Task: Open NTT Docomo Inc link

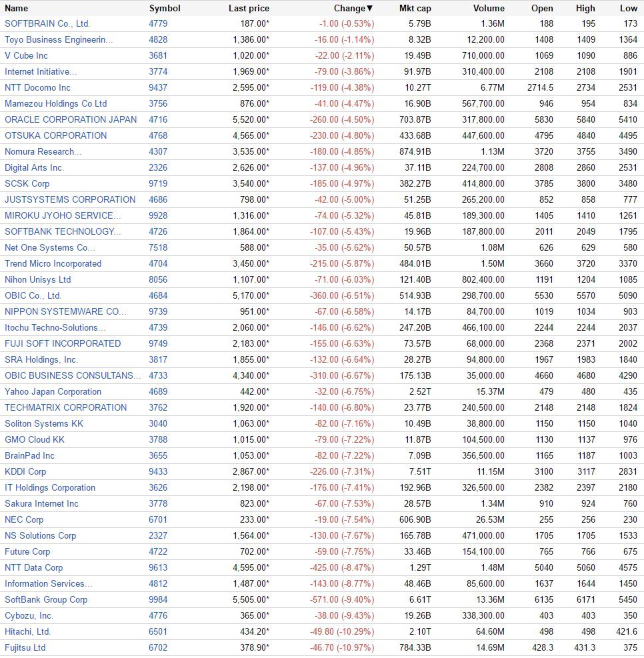Action: point(37,87)
